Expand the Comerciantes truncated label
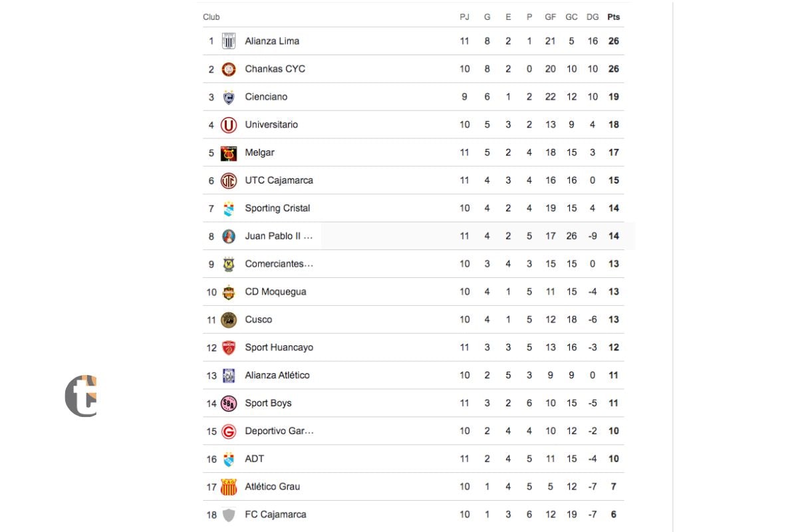Viewport: 798px width, 532px height. [x=279, y=264]
